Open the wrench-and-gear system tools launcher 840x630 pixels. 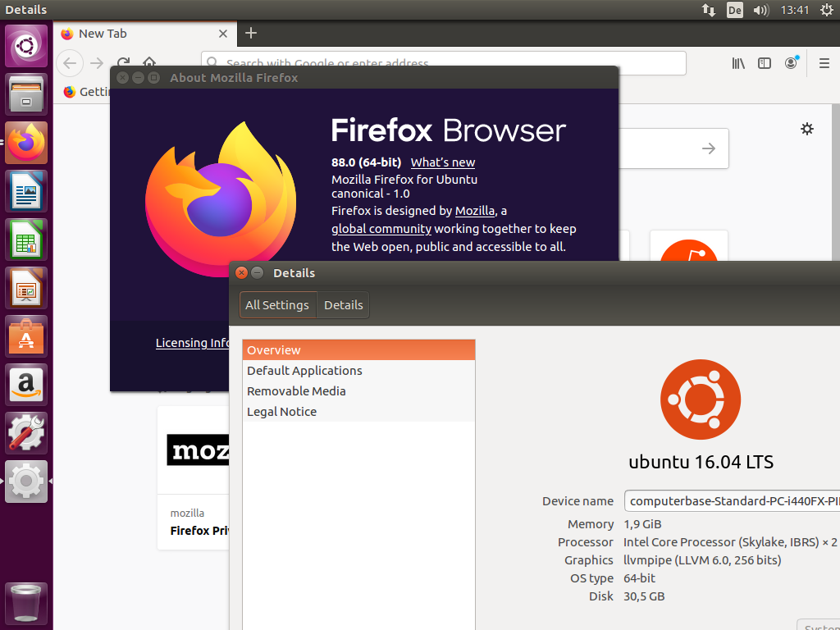click(x=26, y=433)
